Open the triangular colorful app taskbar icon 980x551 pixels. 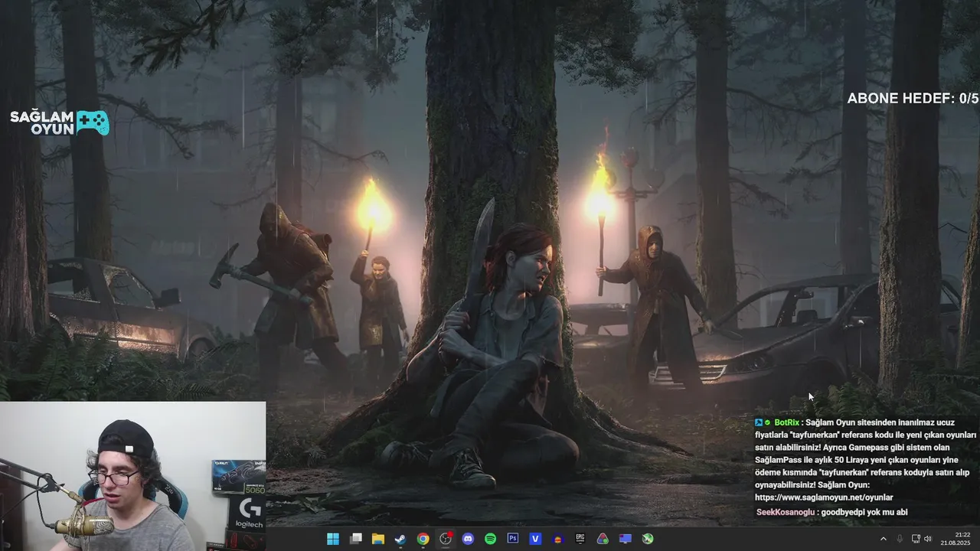(x=603, y=539)
